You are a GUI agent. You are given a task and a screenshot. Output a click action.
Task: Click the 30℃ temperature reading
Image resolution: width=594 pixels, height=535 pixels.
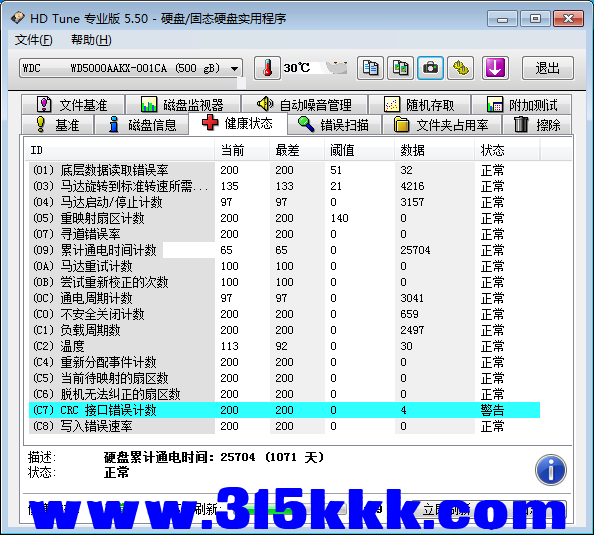point(297,68)
